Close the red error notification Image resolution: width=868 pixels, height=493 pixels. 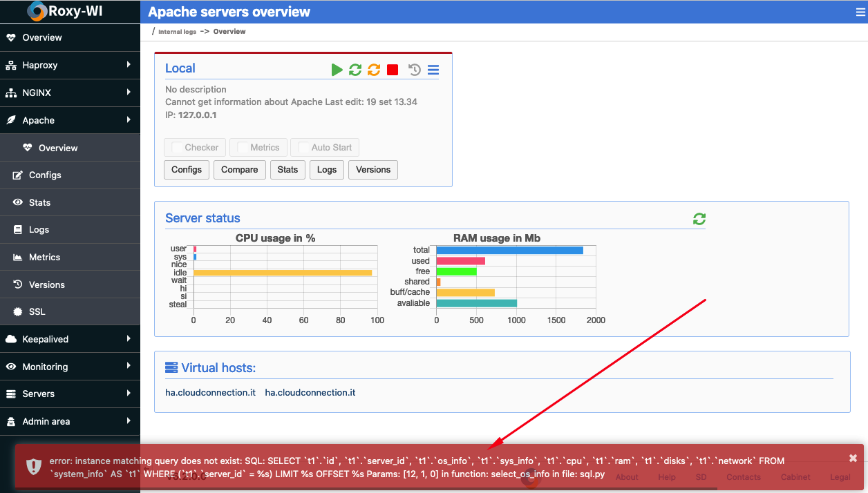(x=853, y=458)
